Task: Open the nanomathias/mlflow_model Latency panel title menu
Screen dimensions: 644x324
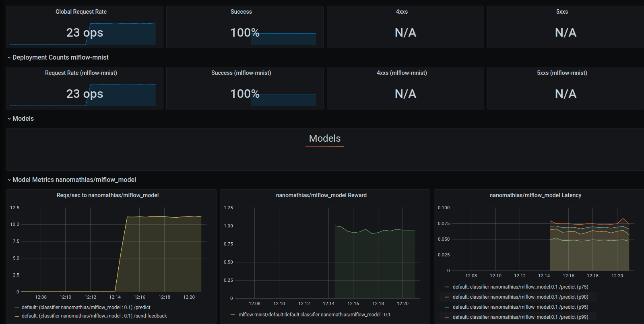Action: (535, 195)
